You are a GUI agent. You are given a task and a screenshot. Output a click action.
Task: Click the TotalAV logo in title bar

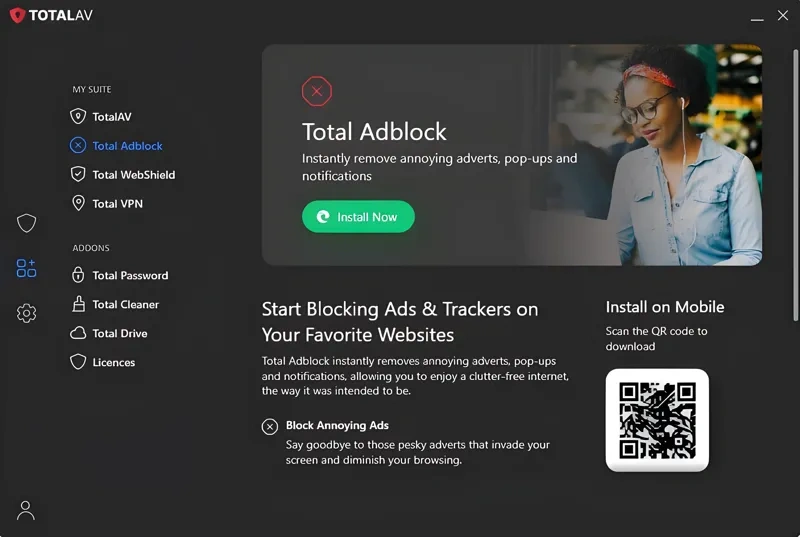(x=52, y=15)
